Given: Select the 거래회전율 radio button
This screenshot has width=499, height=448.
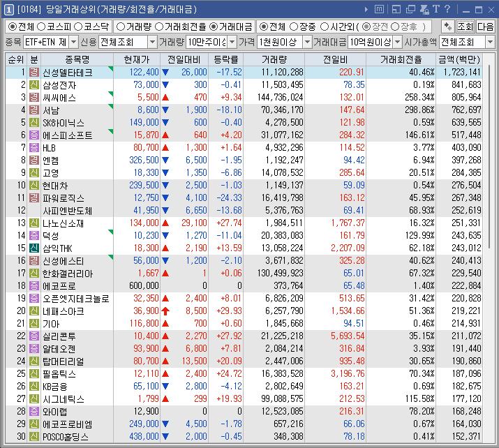Looking at the screenshot, I should [x=159, y=27].
